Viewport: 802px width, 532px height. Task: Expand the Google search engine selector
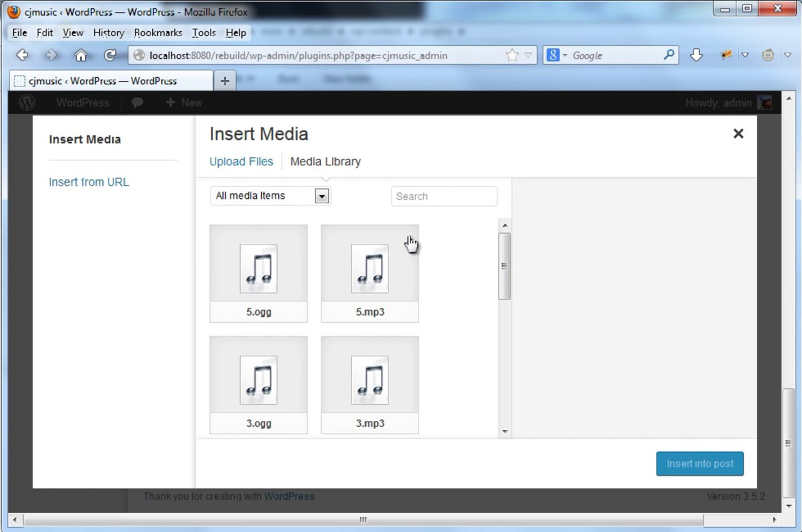(x=557, y=54)
